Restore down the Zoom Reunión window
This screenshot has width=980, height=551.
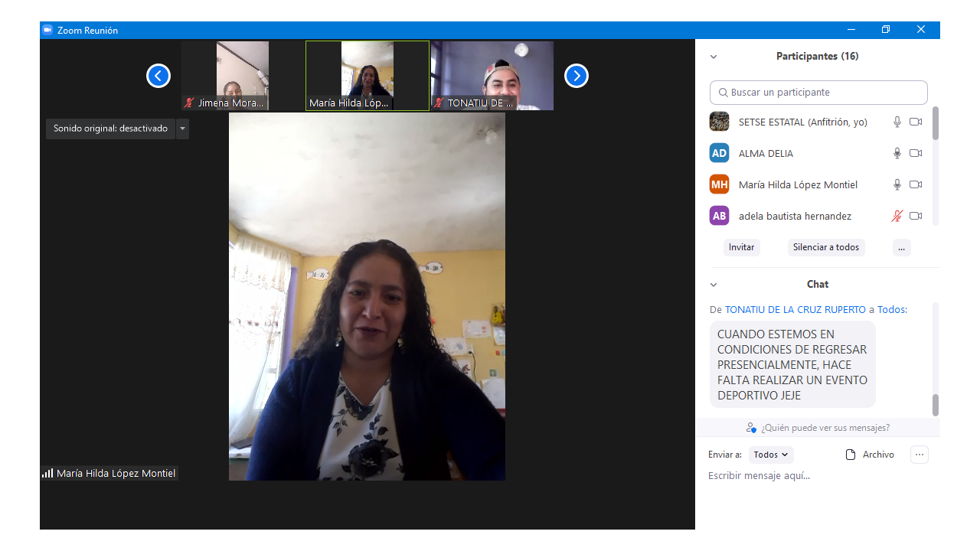pyautogui.click(x=886, y=30)
